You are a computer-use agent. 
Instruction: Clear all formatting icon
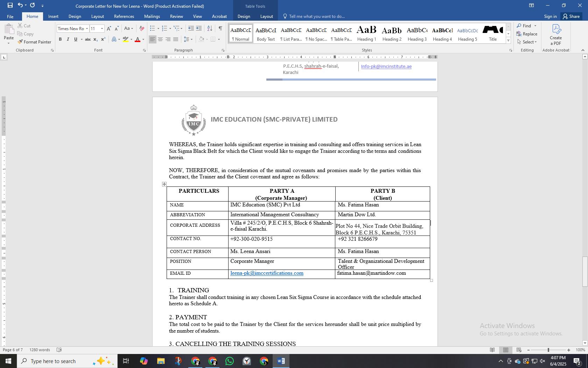click(x=141, y=28)
